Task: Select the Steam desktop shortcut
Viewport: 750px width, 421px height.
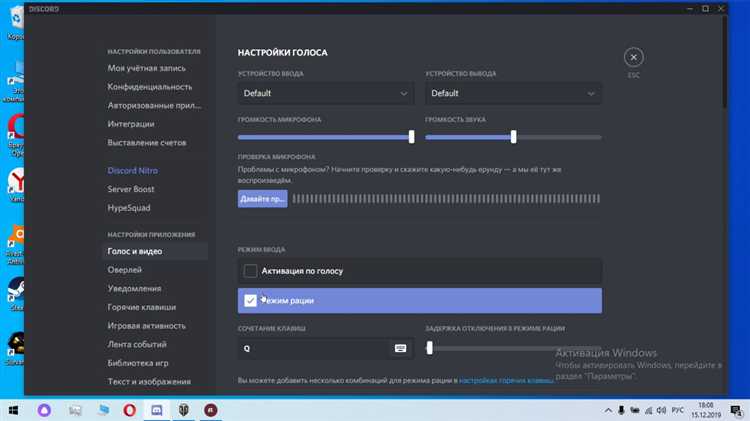Action: pyautogui.click(x=15, y=292)
